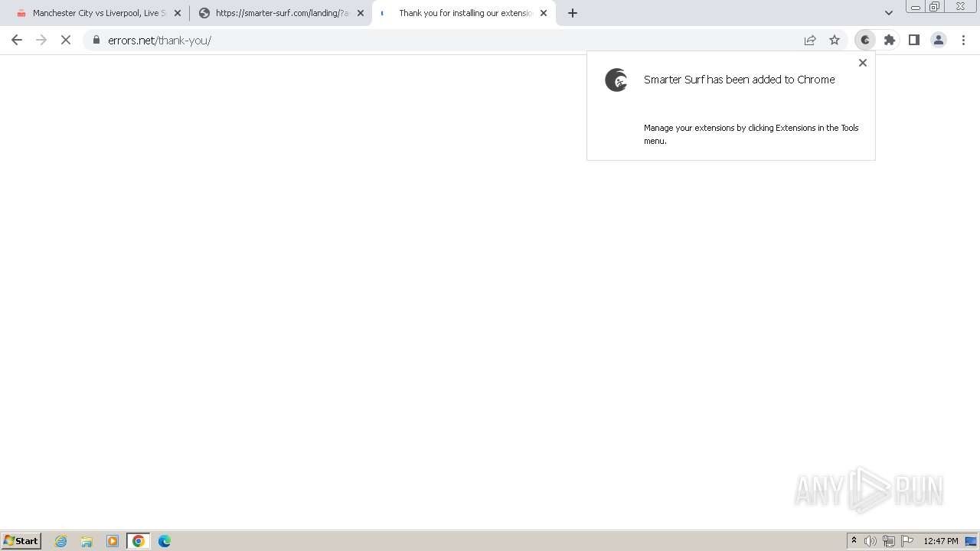Open a new tab
980x551 pixels.
tap(573, 13)
